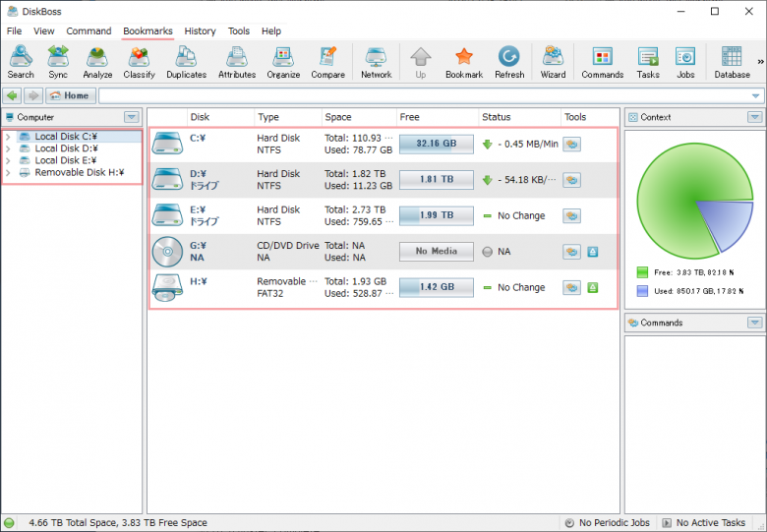Screen dimensions: 767x532
Task: Open the Bookmarks menu
Action: 147,30
